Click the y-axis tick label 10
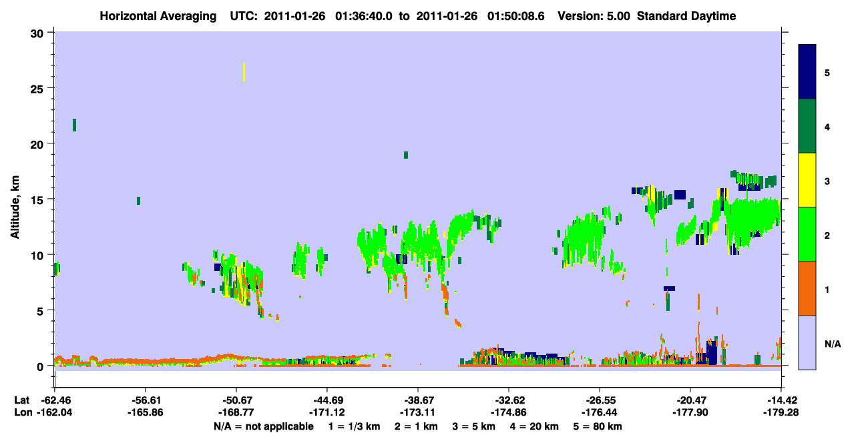Viewport: 868px width, 445px height. click(39, 255)
